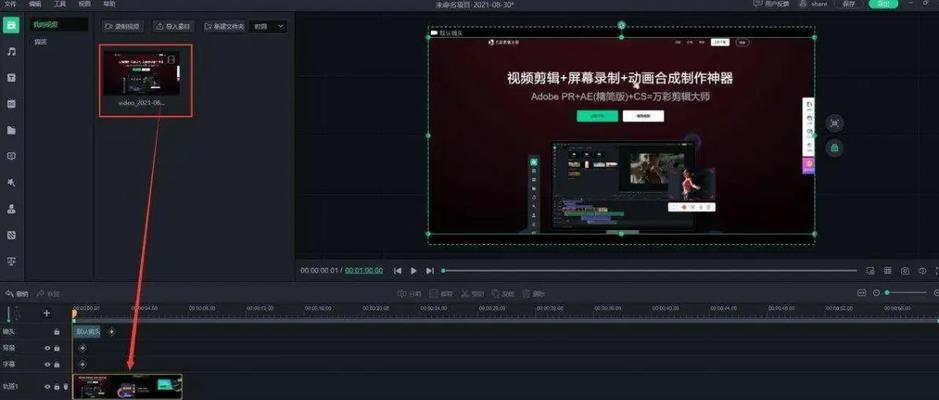Click the 录制视频 record video button
Screen dimensions: 939x400
122,26
